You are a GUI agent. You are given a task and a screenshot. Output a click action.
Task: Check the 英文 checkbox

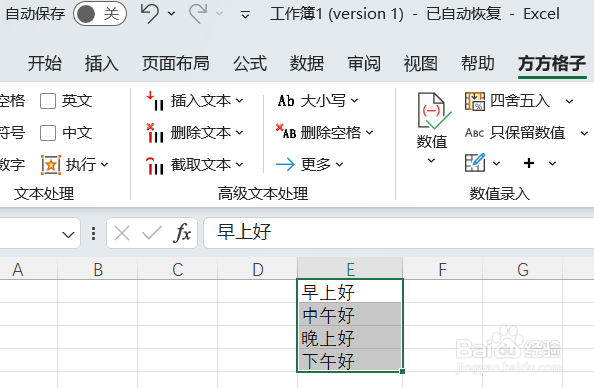[x=48, y=101]
